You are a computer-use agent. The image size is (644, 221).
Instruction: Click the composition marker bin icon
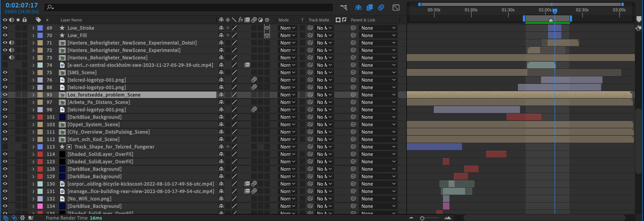[639, 19]
